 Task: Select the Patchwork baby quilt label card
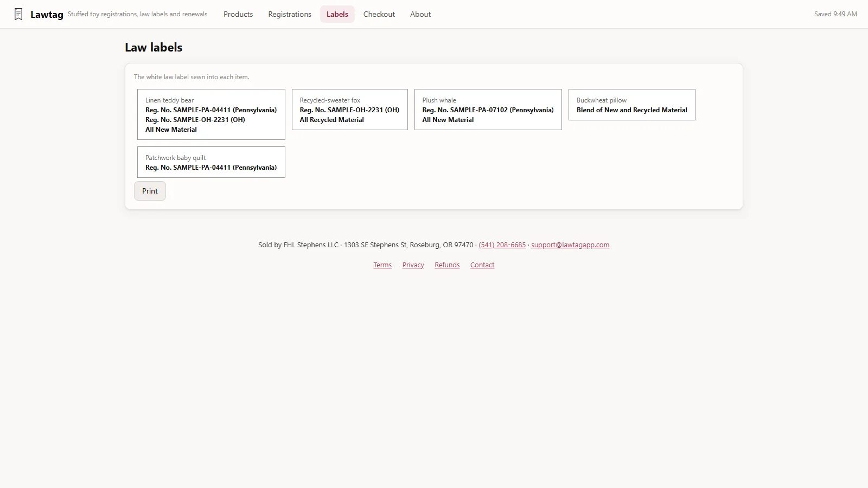coord(211,162)
